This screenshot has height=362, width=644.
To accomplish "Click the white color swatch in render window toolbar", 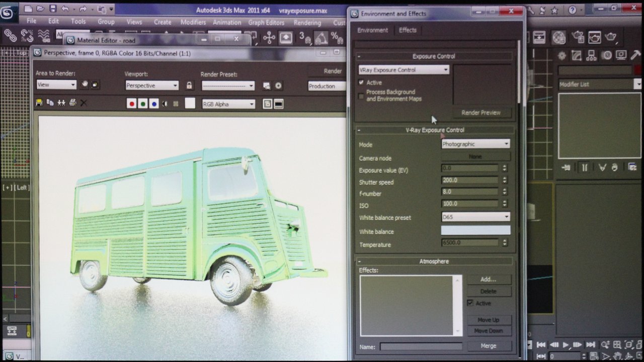I will (x=190, y=104).
